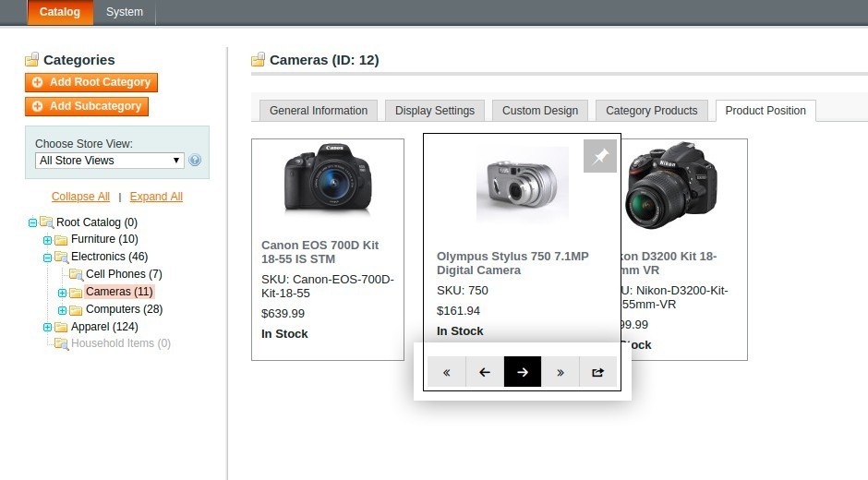Collapse the Root Catalog tree node
The height and width of the screenshot is (480, 868).
[32, 222]
